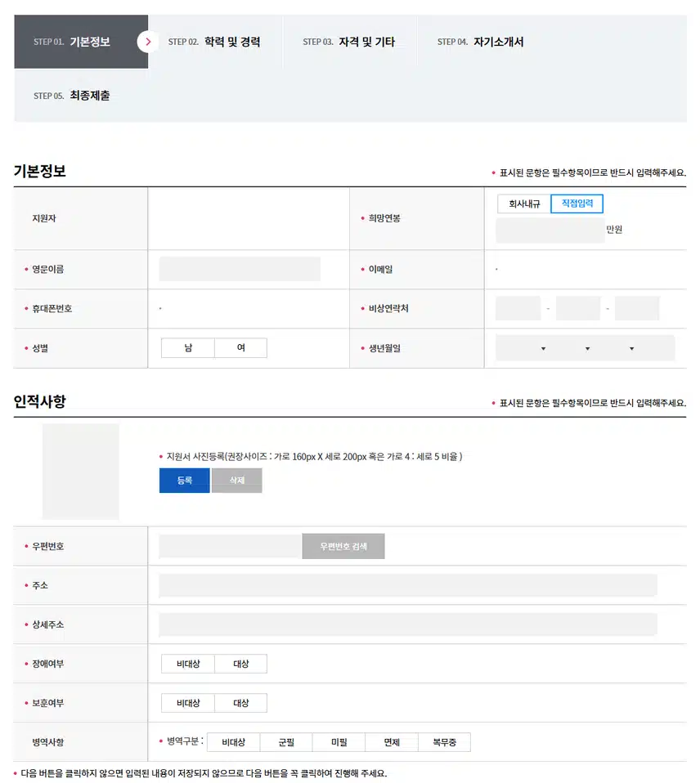Image resolution: width=700 pixels, height=783 pixels.
Task: Focus the 주소 input field
Action: point(408,585)
